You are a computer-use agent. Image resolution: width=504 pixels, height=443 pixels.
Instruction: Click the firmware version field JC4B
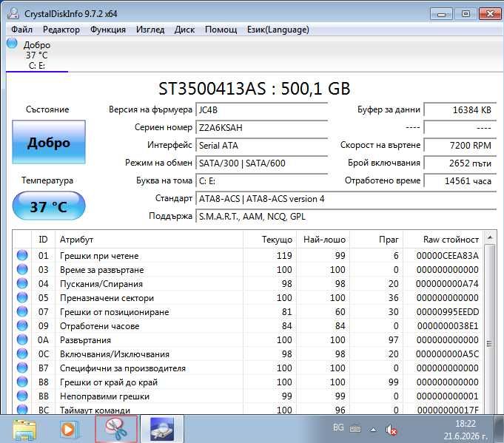pos(262,110)
